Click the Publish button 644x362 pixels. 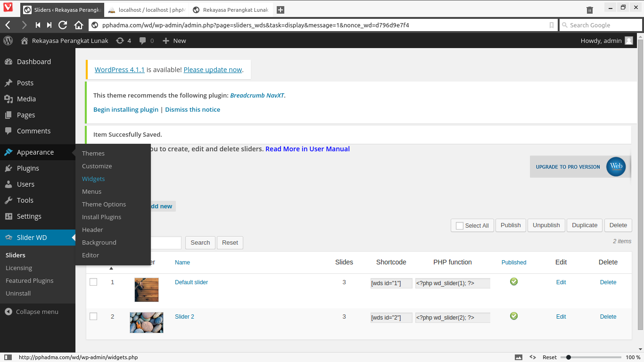coord(511,225)
